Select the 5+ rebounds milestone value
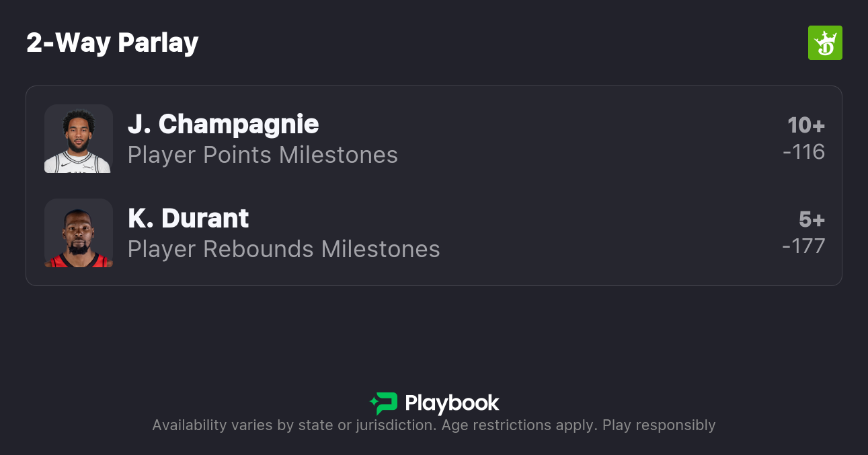 pyautogui.click(x=812, y=219)
